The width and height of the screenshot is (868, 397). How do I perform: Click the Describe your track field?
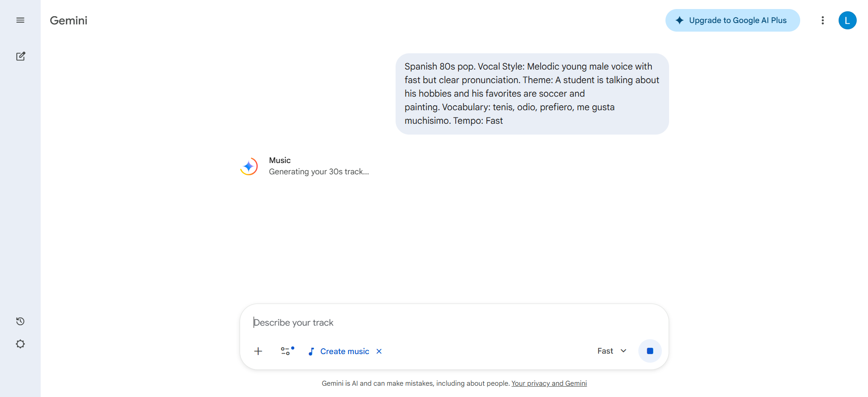pyautogui.click(x=452, y=322)
